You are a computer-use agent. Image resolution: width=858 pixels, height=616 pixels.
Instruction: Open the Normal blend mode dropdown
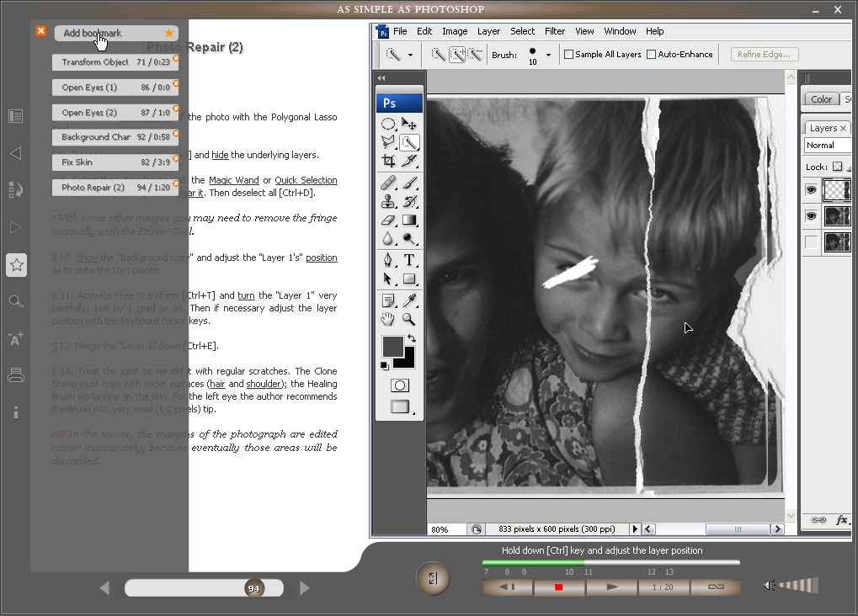point(828,145)
